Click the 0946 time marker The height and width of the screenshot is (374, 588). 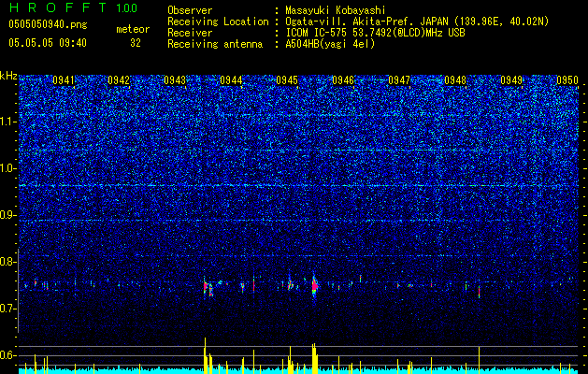343,80
